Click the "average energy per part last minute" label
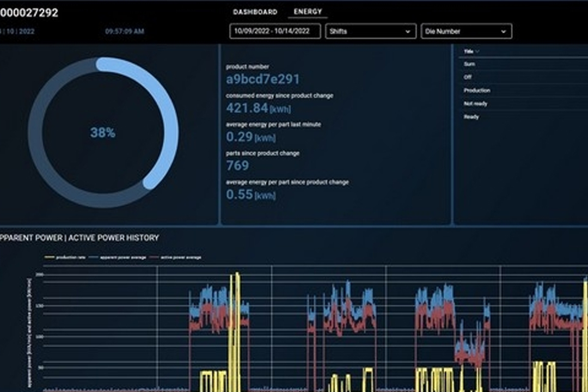Screen dimensions: 588x392 coord(273,124)
